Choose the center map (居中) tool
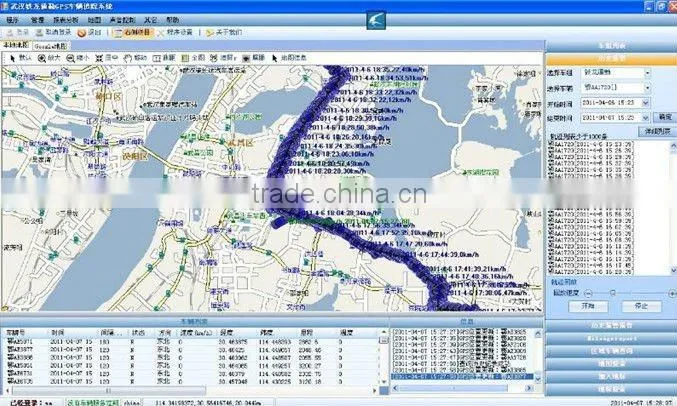Image resolution: width=677 pixels, height=406 pixels. pos(106,58)
